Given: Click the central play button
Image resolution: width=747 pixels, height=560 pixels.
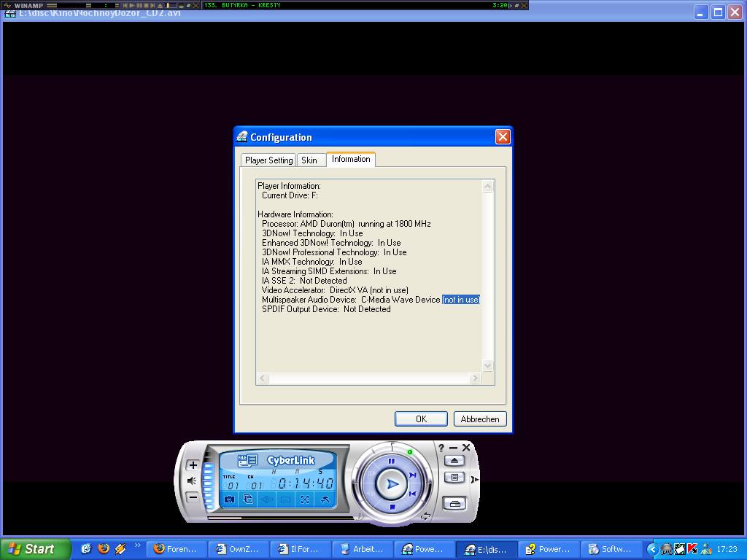Looking at the screenshot, I should (x=392, y=484).
